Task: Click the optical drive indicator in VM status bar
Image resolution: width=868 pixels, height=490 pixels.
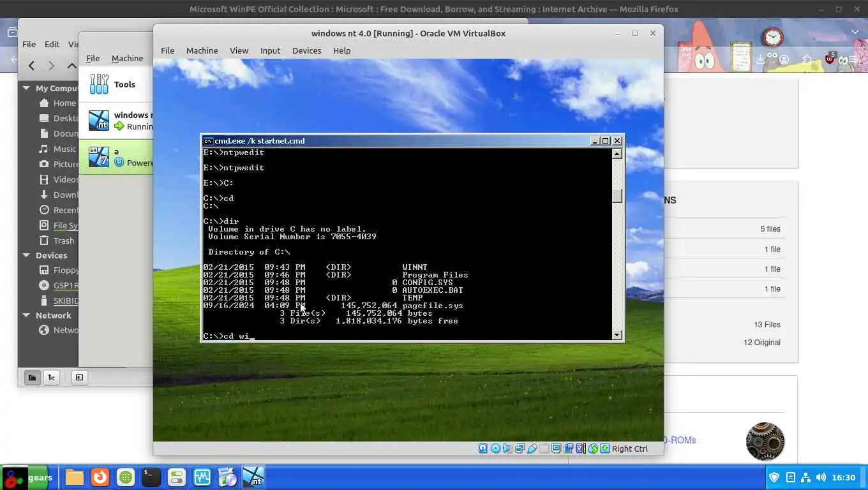Action: 495,449
